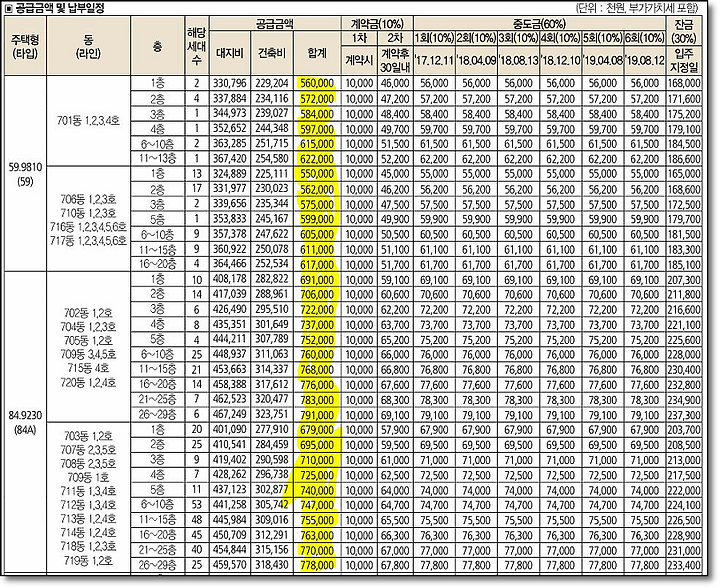Click the '계약금(10%)' group header
Screen dimensions: 720x588
pyautogui.click(x=377, y=23)
